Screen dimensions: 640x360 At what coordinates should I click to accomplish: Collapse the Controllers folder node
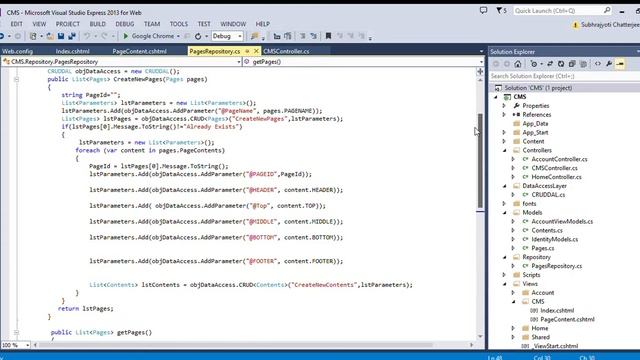click(x=504, y=151)
